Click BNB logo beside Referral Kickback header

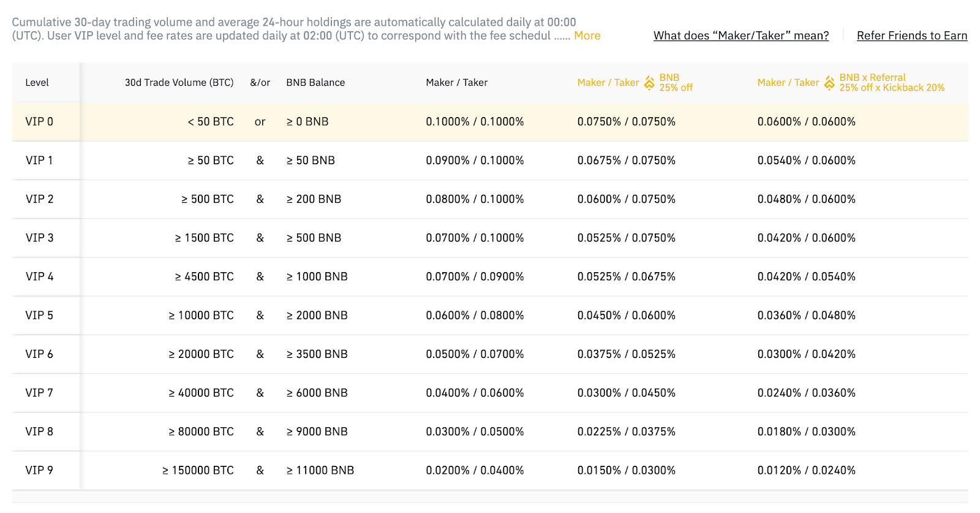829,83
